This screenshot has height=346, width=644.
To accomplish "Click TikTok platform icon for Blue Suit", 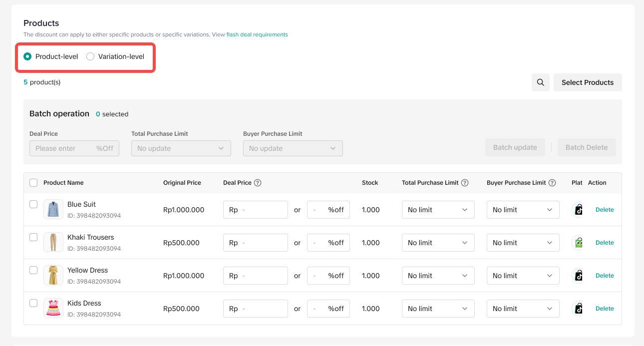I will [x=578, y=210].
